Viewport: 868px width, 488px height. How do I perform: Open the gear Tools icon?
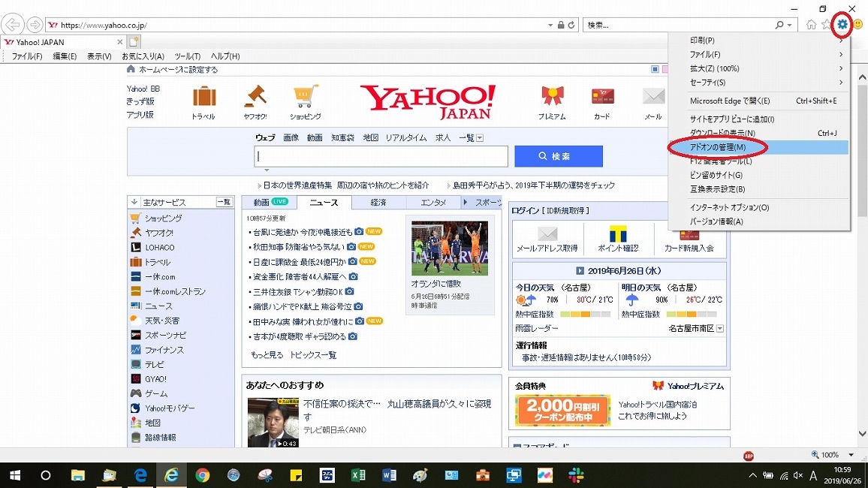(x=842, y=24)
